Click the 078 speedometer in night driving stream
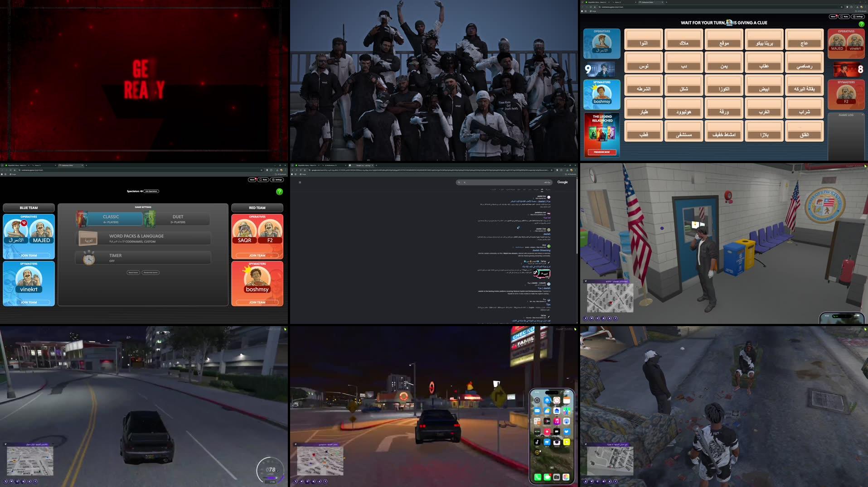This screenshot has width=868, height=487. point(271,470)
